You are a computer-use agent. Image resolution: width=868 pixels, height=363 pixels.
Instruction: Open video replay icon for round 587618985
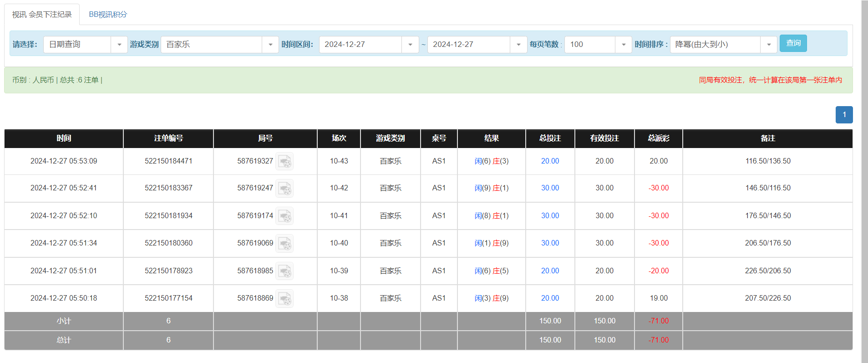click(x=284, y=271)
